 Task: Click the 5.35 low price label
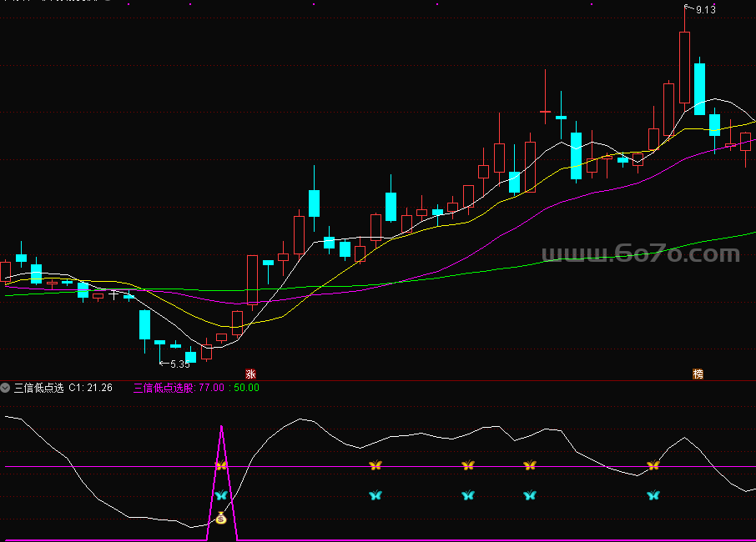coord(179,364)
